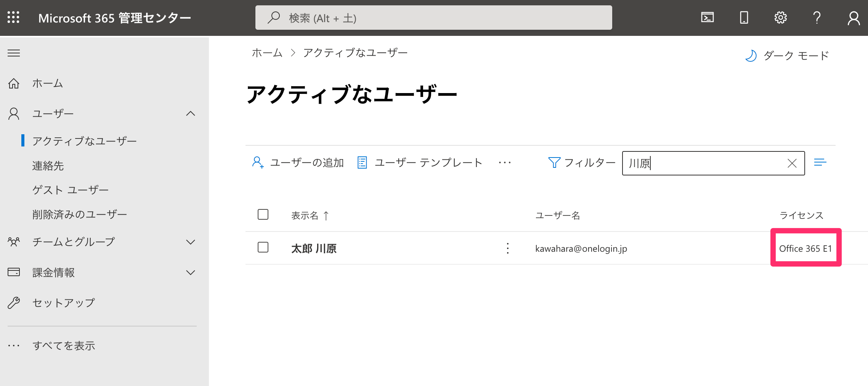This screenshot has width=868, height=386.
Task: Click ユーザー名 column header
Action: tap(557, 216)
